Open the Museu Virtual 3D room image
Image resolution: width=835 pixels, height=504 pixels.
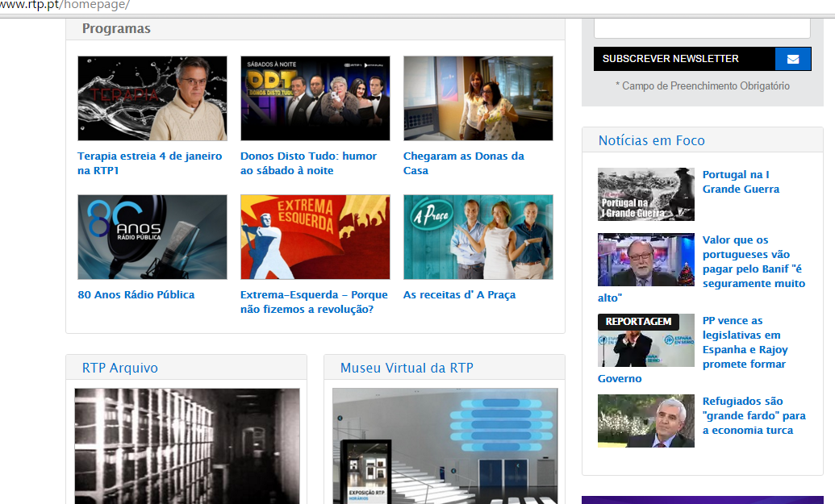point(445,446)
